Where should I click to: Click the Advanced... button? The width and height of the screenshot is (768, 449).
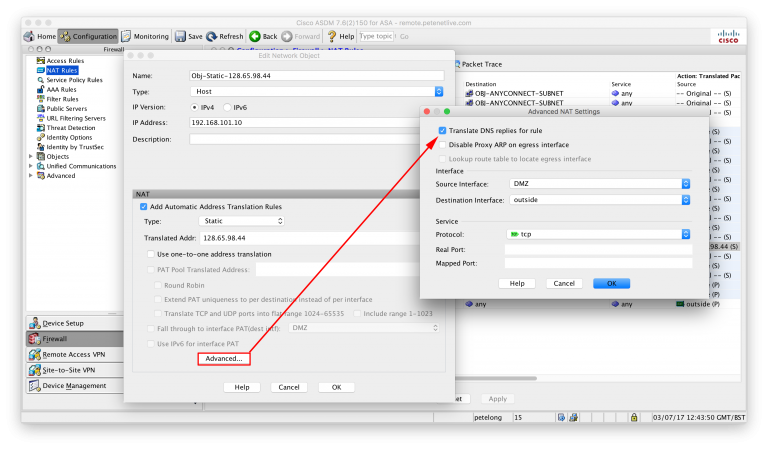pos(224,359)
